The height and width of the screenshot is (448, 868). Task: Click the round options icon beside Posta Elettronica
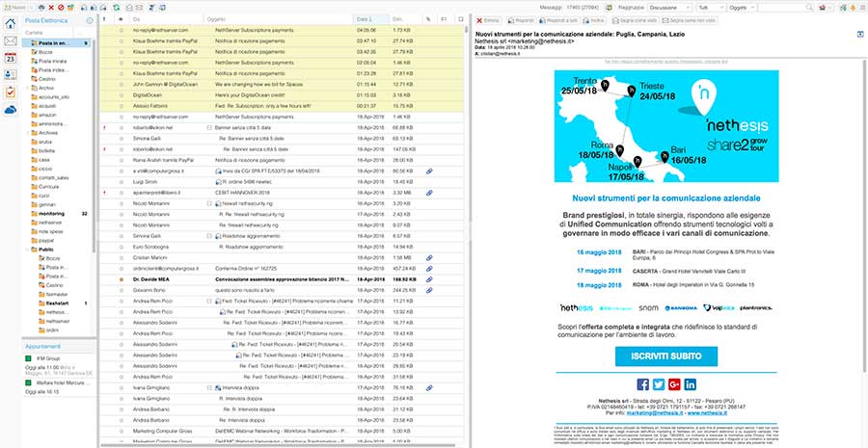(91, 20)
